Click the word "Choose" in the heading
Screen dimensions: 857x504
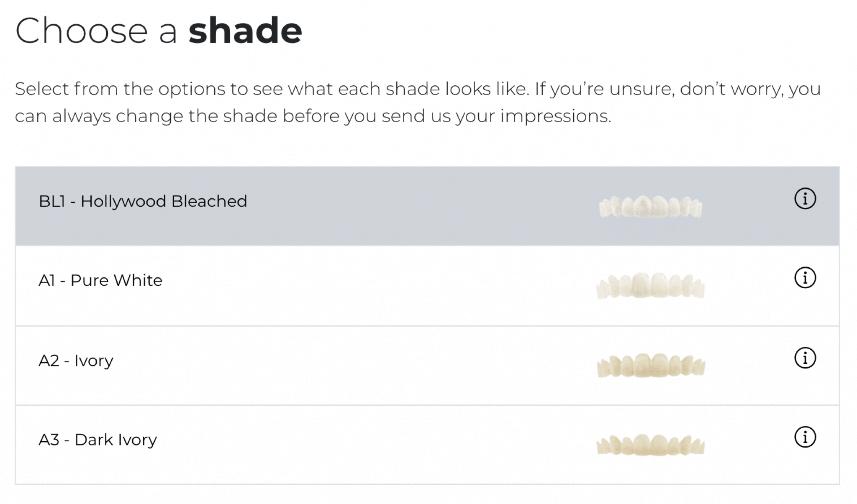(x=82, y=31)
